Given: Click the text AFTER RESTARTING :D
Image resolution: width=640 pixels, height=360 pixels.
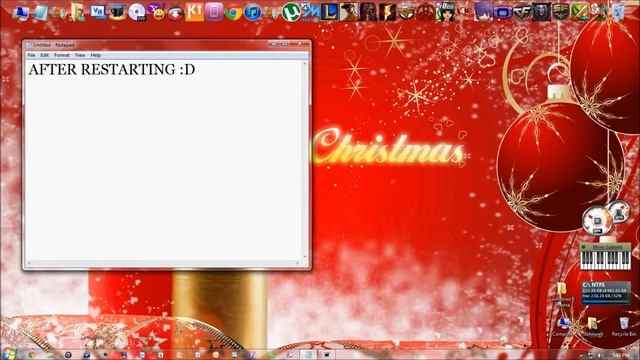Looking at the screenshot, I should click(111, 69).
